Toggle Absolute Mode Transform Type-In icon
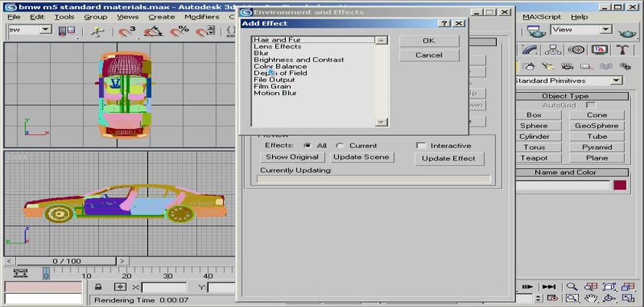 [120, 286]
